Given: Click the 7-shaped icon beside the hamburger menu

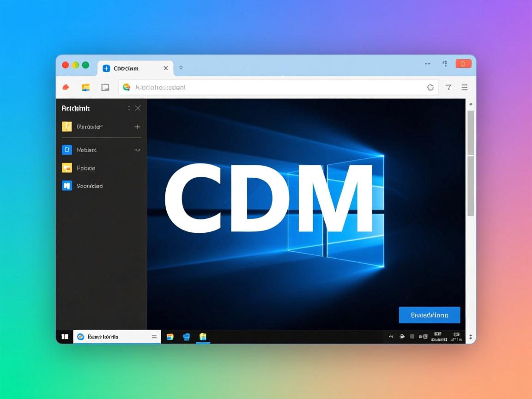Looking at the screenshot, I should tap(448, 87).
